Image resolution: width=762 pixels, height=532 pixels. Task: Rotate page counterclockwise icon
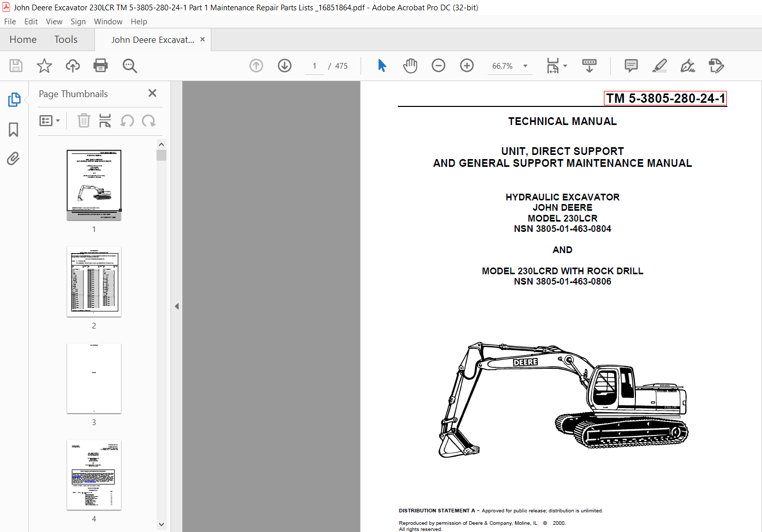(127, 120)
